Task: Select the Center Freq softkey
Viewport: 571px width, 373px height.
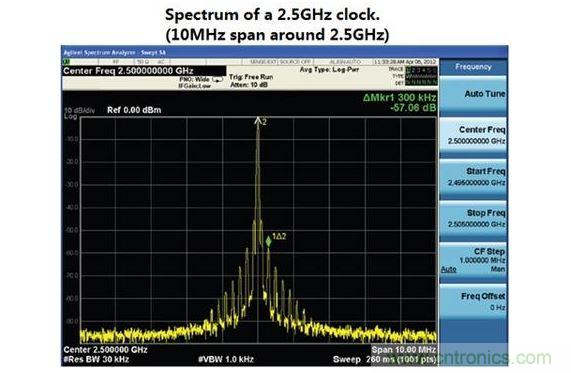Action: (x=473, y=136)
